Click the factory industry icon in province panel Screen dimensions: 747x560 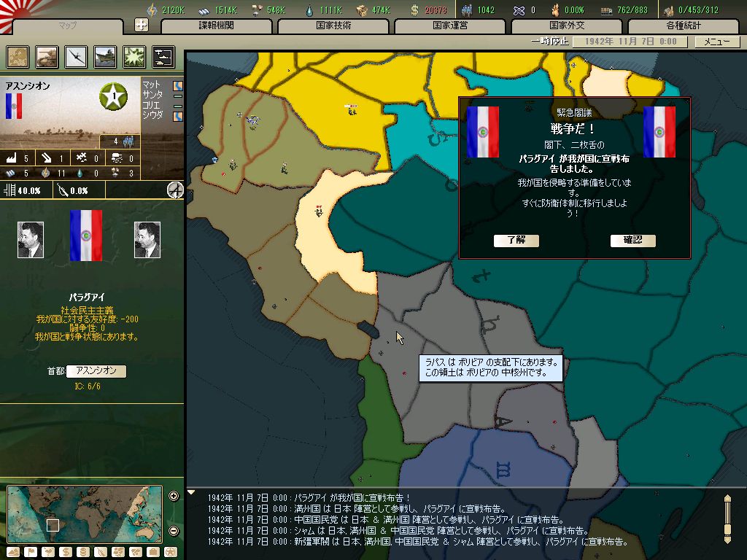tap(12, 158)
